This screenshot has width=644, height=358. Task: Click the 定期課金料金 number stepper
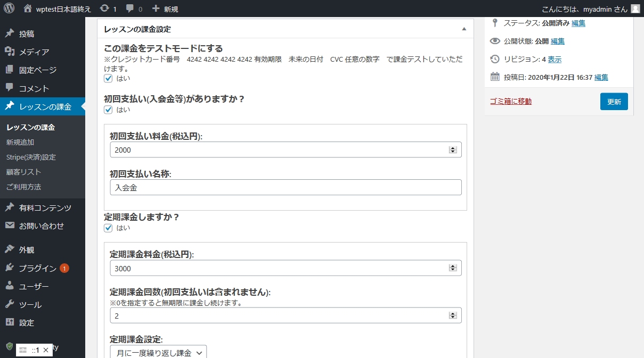click(x=453, y=268)
